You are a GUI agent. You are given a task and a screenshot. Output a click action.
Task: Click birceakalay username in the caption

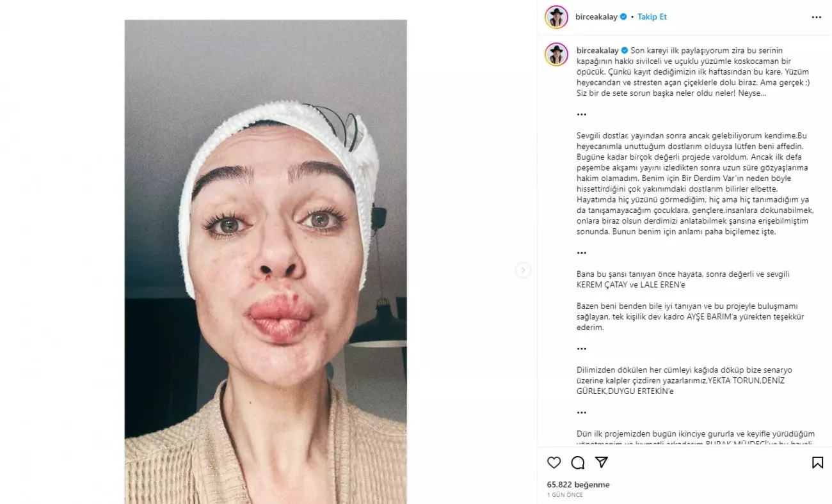(596, 50)
